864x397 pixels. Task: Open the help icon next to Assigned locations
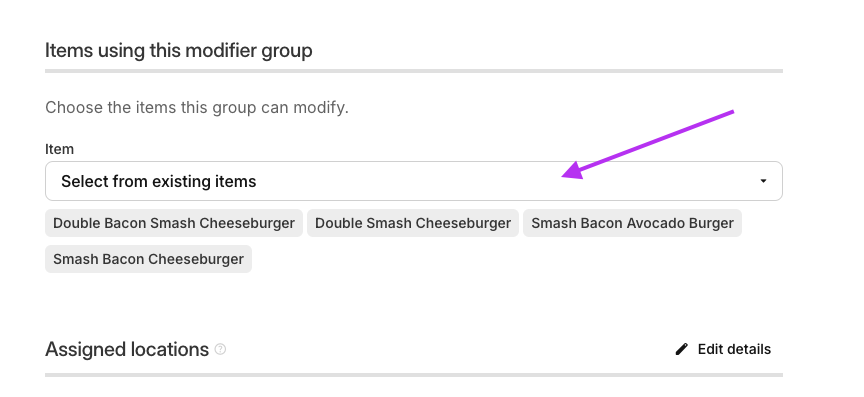(x=220, y=349)
